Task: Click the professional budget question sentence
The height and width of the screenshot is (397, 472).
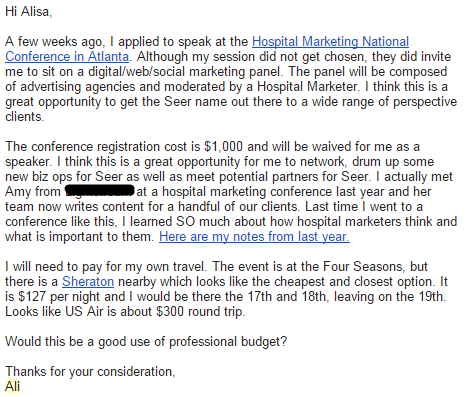Action: click(146, 342)
